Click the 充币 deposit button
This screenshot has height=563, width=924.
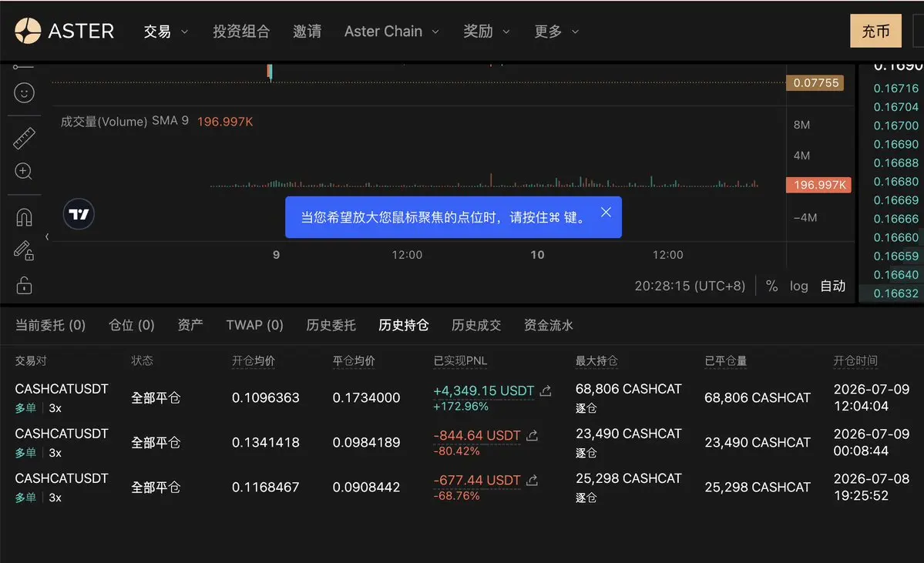(x=875, y=31)
